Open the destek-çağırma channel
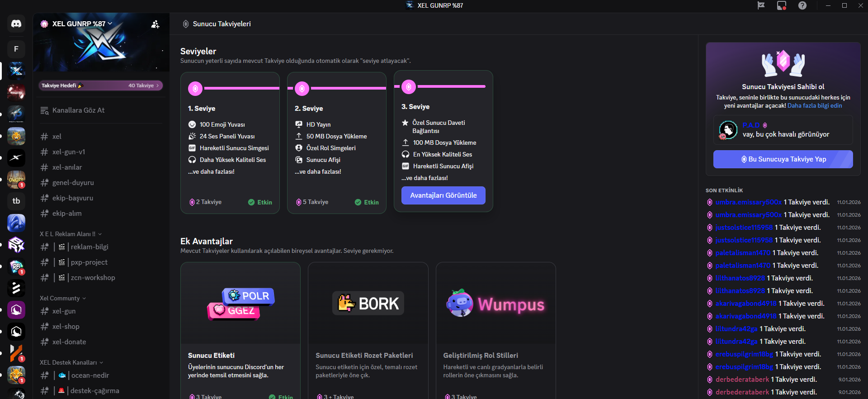Screen dimensions: 868x399 coord(100,391)
